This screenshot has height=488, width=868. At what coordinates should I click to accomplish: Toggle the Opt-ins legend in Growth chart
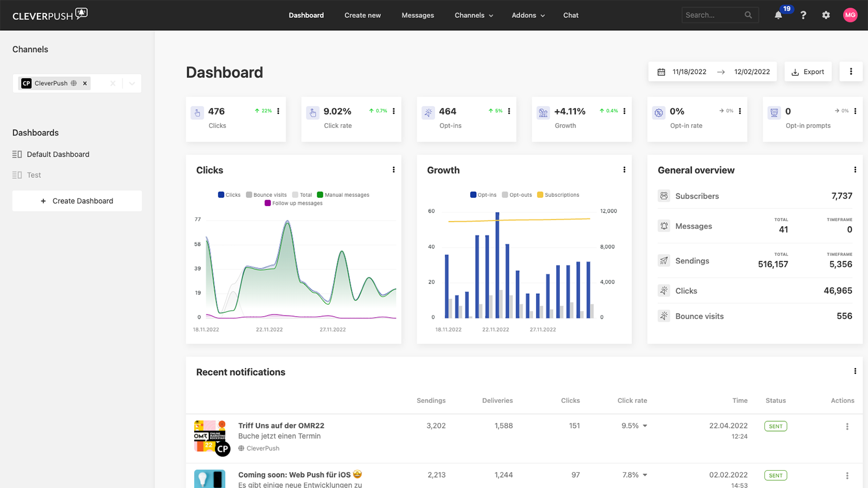483,195
